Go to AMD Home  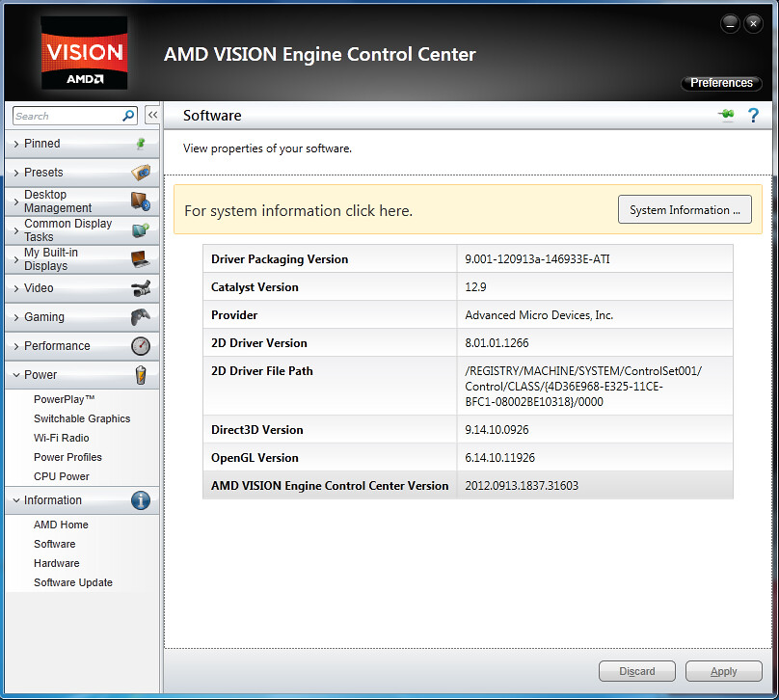click(x=61, y=525)
